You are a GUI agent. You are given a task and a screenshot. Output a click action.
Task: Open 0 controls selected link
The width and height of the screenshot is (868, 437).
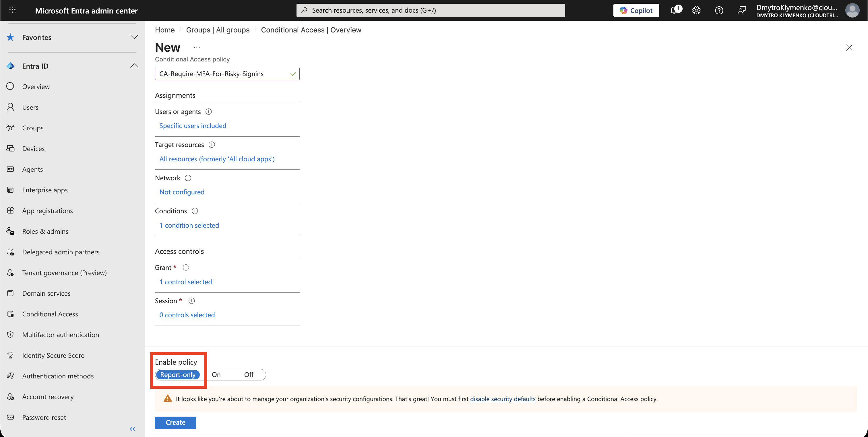coord(187,315)
